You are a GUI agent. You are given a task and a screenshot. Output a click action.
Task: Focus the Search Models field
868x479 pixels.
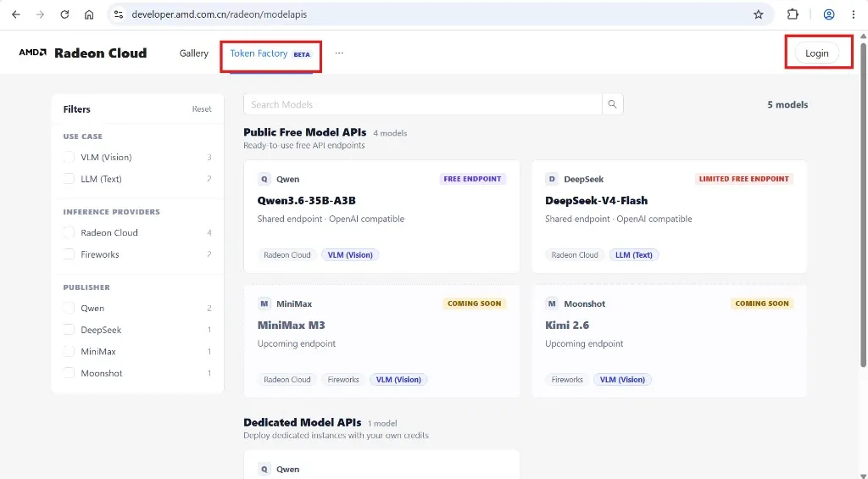click(423, 104)
